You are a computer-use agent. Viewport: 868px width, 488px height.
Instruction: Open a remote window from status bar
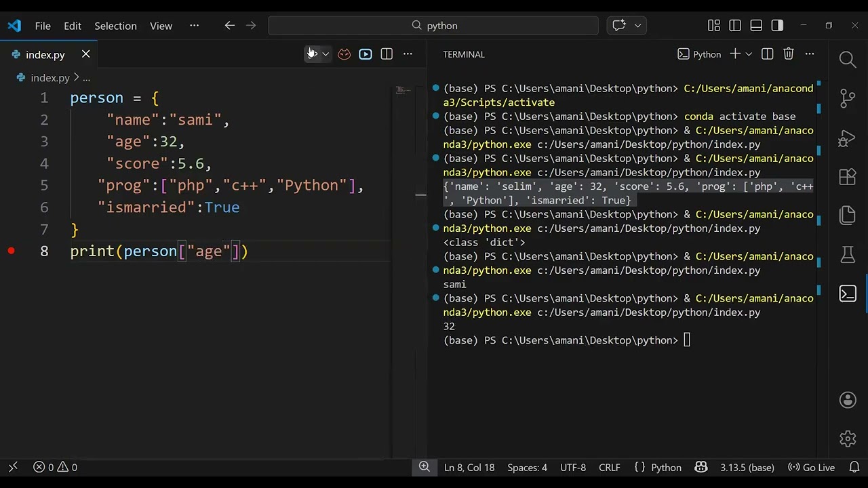(13, 468)
